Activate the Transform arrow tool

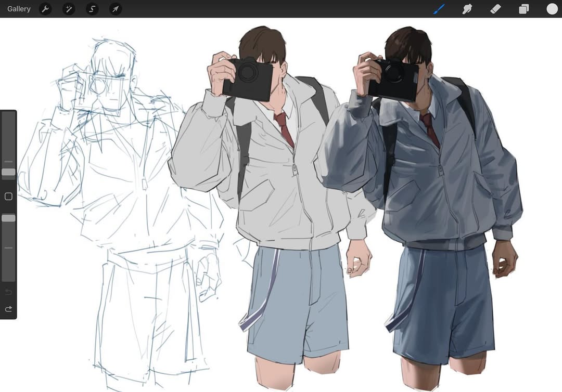(116, 9)
